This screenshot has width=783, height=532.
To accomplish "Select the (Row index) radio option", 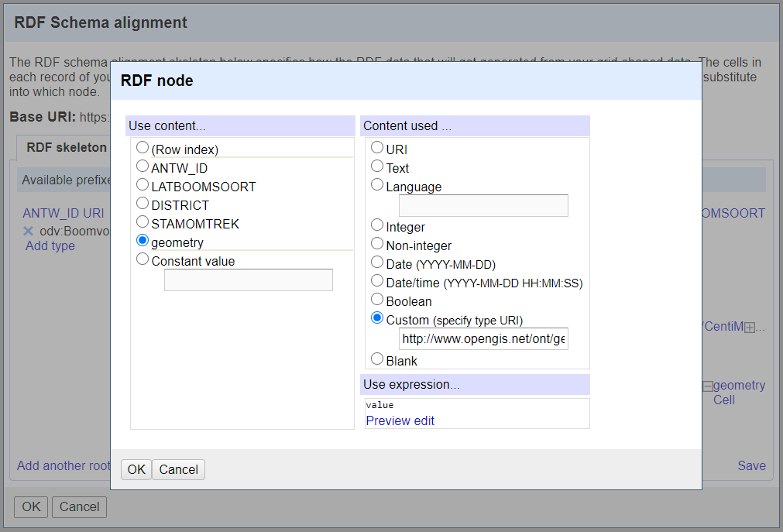I will 143,148.
